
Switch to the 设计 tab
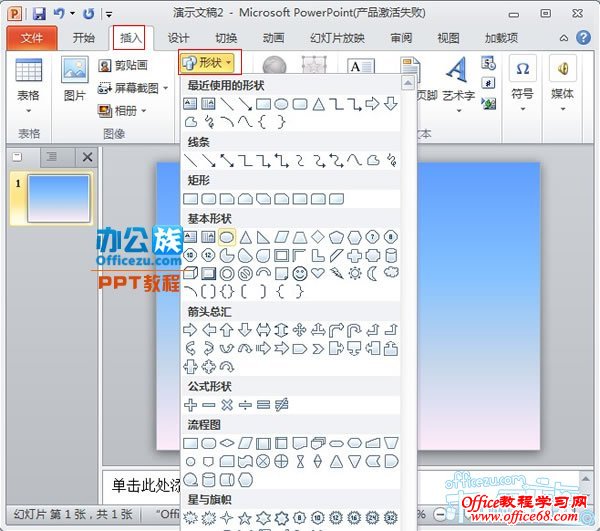click(178, 38)
